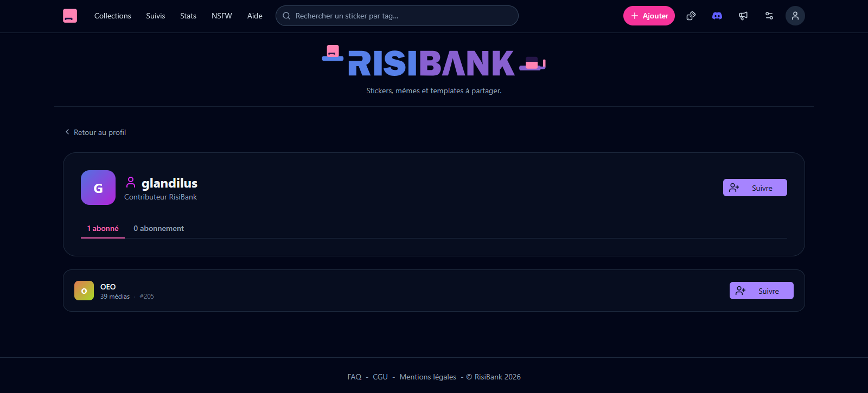Focus the sticker search by tag field
Viewport: 868px width, 393px height.
397,16
